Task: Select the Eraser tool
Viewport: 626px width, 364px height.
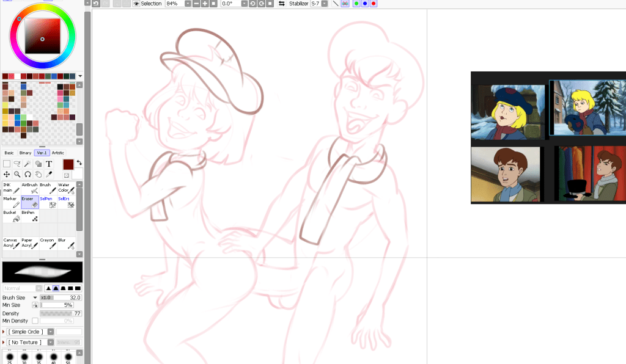Action: tap(29, 202)
